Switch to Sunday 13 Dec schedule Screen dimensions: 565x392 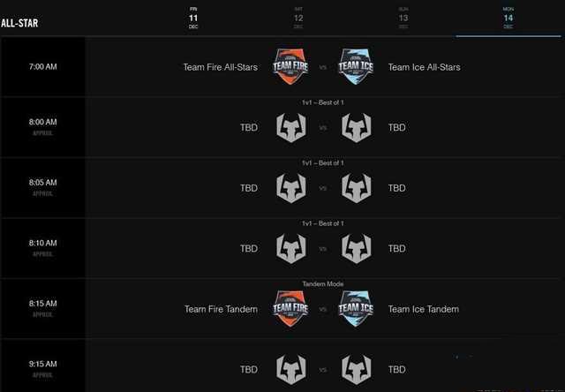(403, 18)
